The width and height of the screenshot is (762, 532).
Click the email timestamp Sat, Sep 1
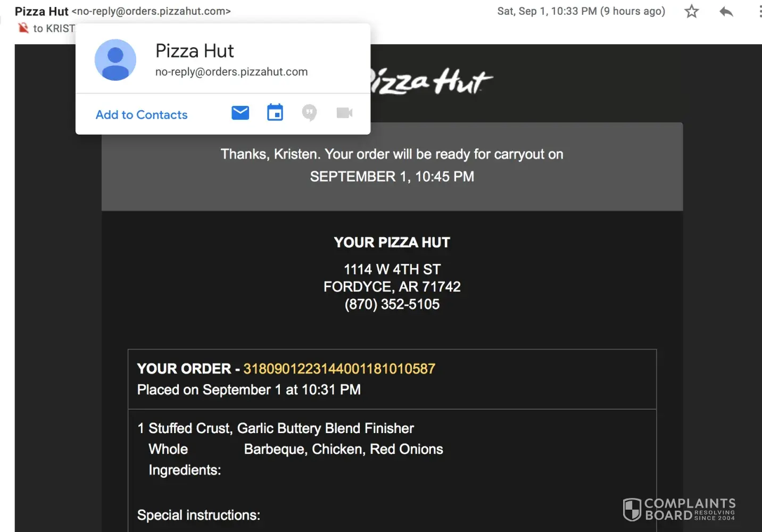coord(581,11)
